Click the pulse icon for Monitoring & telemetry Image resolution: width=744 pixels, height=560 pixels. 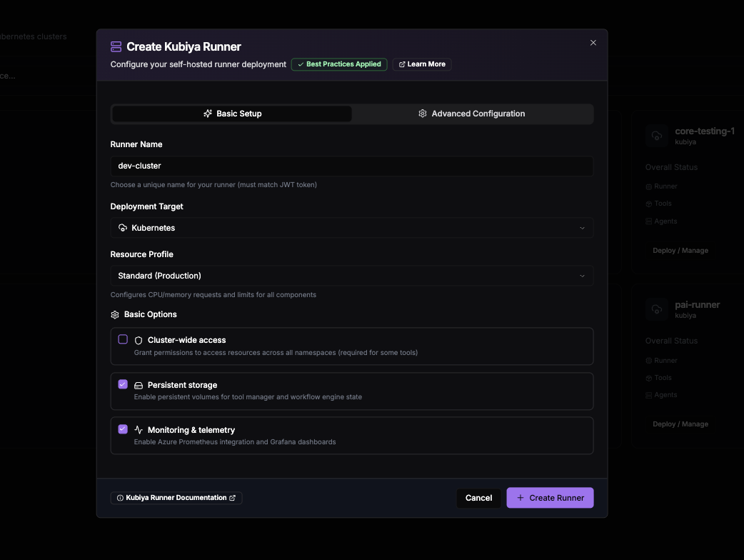(139, 430)
